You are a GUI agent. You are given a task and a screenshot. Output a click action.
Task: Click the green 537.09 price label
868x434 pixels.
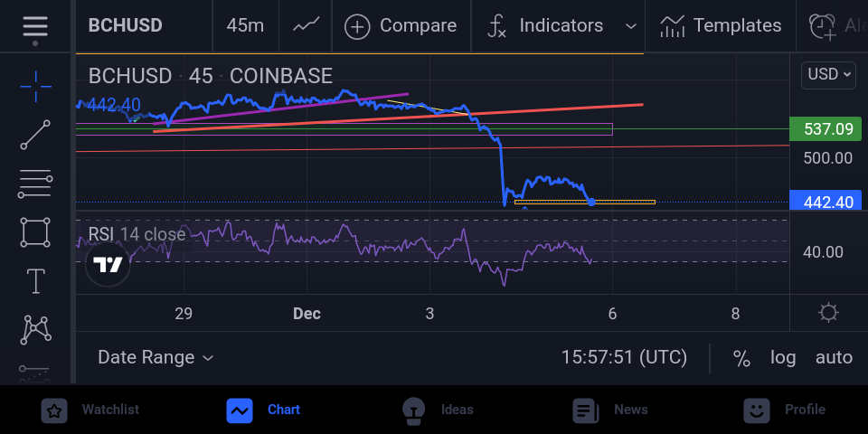(825, 129)
